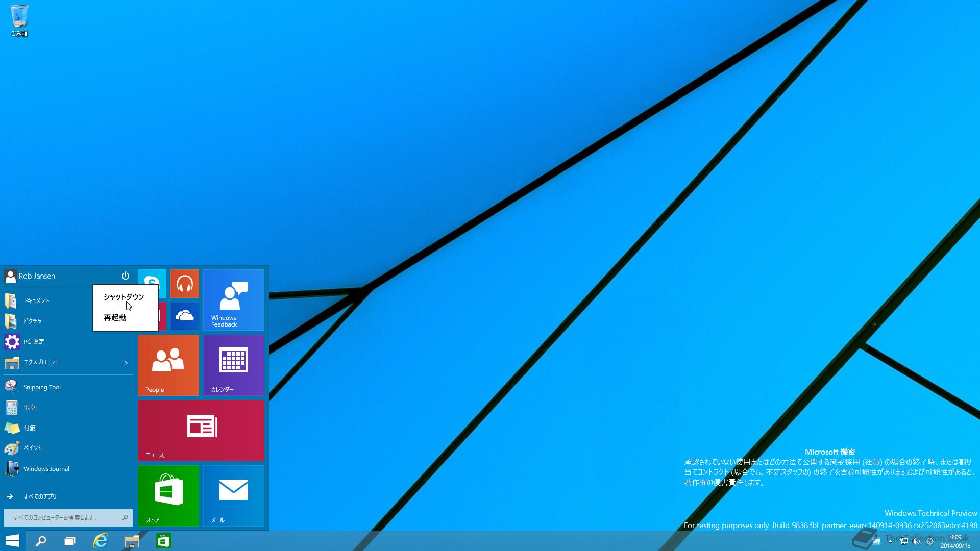Open the ニュース tile

point(201,431)
